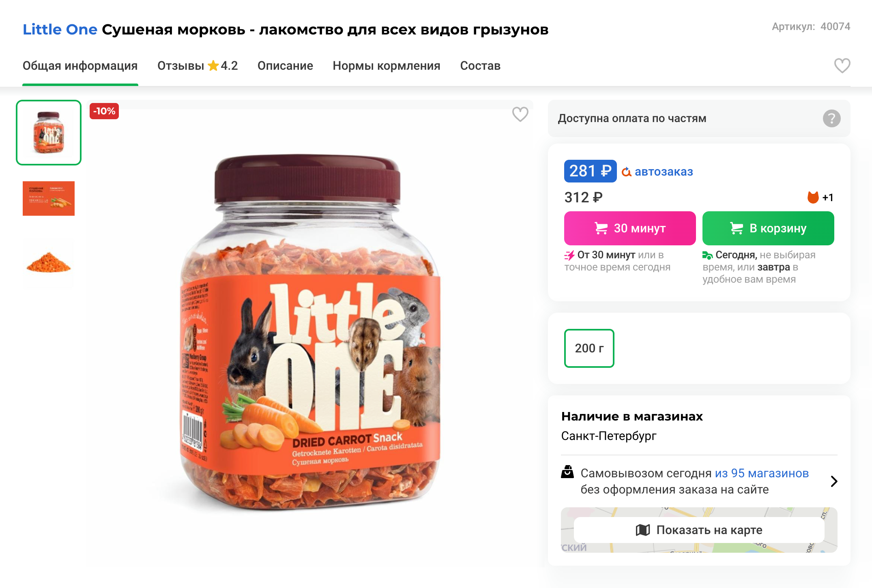Click the Little One brand link in title
The width and height of the screenshot is (872, 588).
pyautogui.click(x=59, y=29)
